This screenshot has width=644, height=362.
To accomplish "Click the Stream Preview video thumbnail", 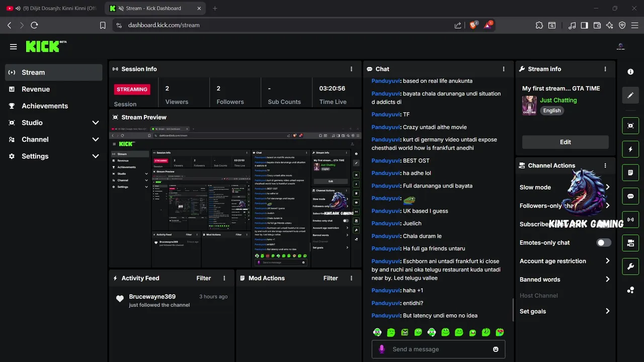I will tap(235, 197).
